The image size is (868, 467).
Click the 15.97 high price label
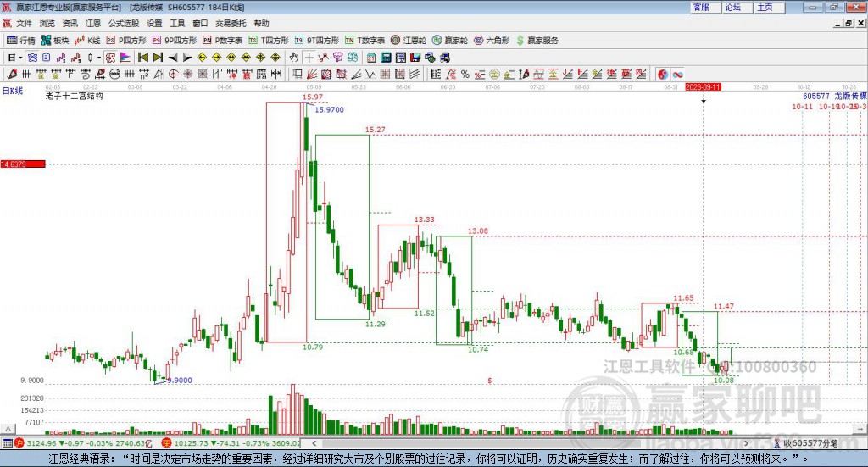click(312, 97)
